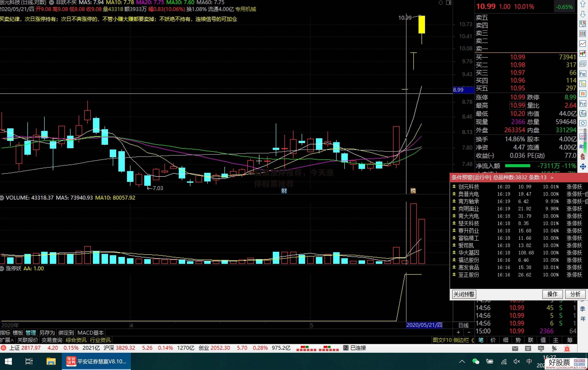Switch to the 势 trend tab
The image size is (588, 370).
point(518,340)
